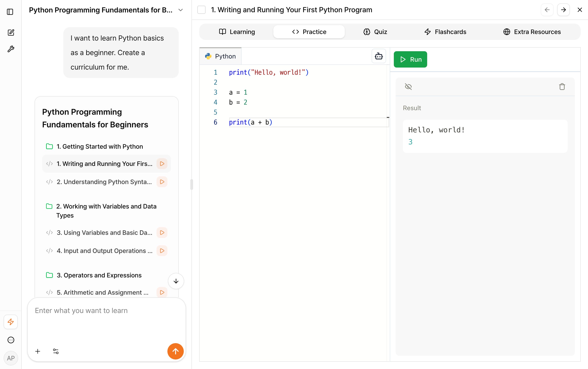The width and height of the screenshot is (588, 369).
Task: Toggle result visibility with the eye icon
Action: point(408,87)
